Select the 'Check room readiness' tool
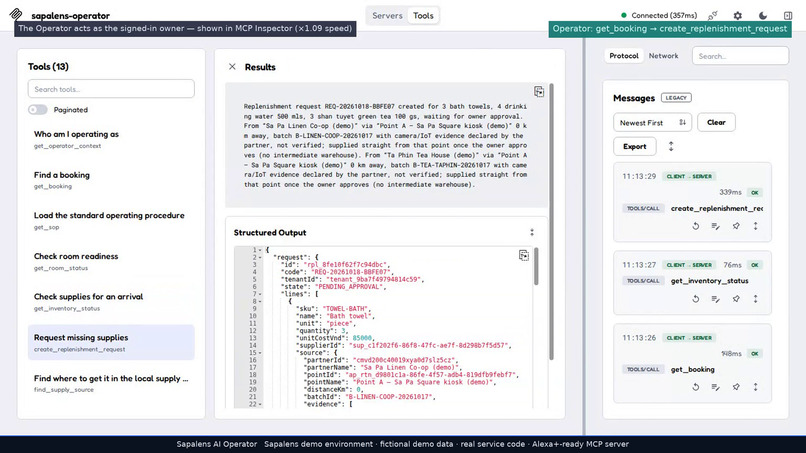Screen dimensions: 806x453 pyautogui.click(x=111, y=261)
